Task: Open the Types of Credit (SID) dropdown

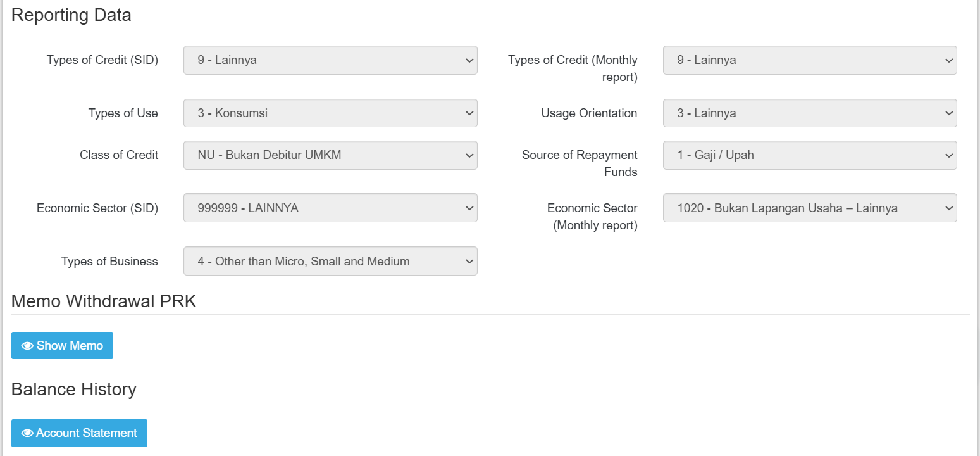Action: tap(330, 60)
